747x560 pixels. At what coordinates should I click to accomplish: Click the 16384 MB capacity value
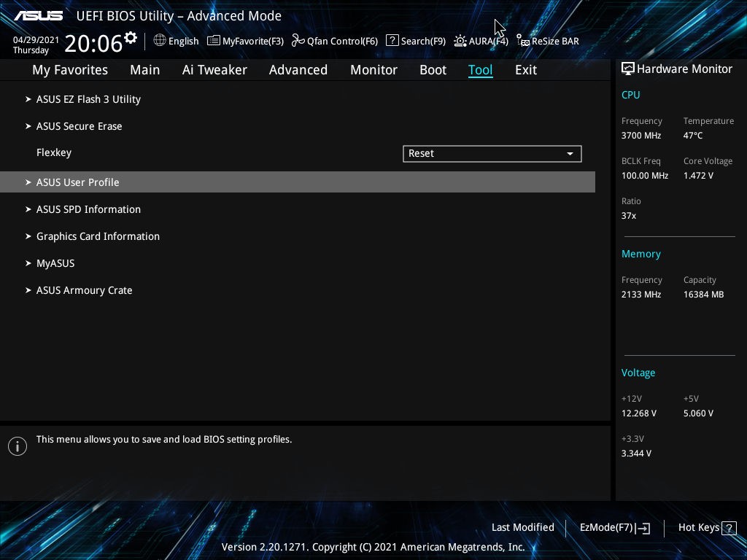[704, 295]
